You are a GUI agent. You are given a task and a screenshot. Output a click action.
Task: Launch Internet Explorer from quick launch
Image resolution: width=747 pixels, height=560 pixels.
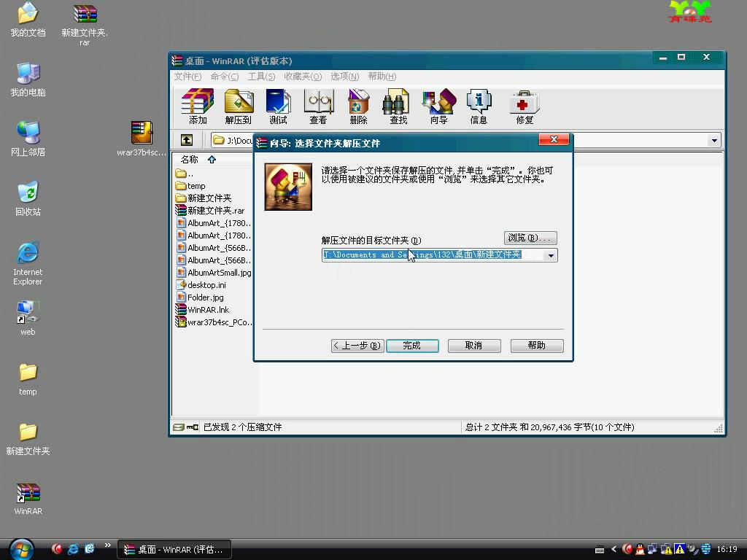pos(73,549)
